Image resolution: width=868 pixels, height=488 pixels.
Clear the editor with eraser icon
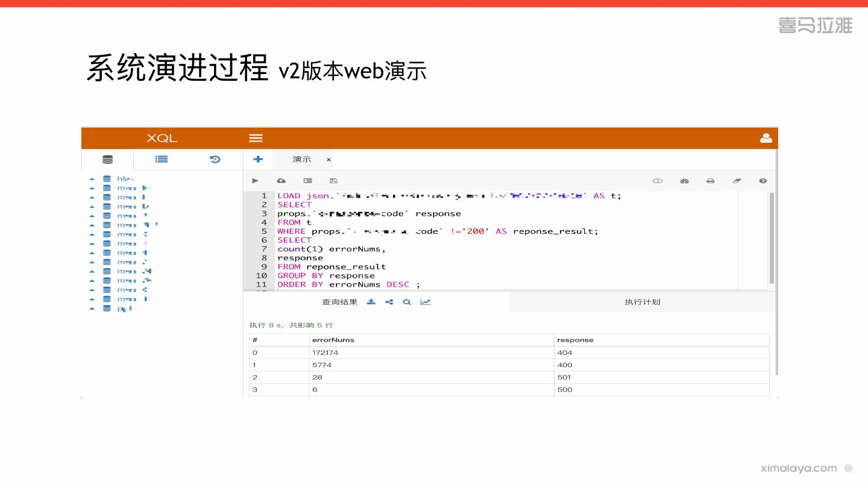[737, 181]
